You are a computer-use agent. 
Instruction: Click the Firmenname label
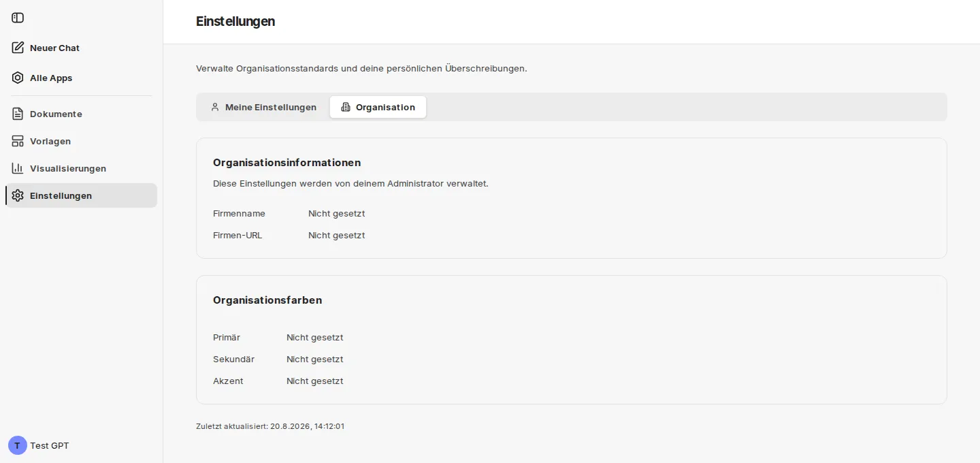coord(239,213)
